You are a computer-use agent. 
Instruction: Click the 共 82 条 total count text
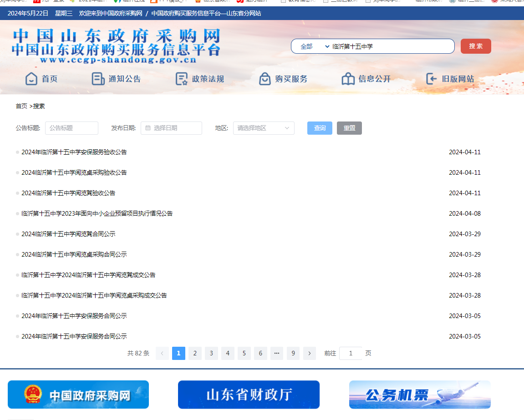pyautogui.click(x=138, y=353)
